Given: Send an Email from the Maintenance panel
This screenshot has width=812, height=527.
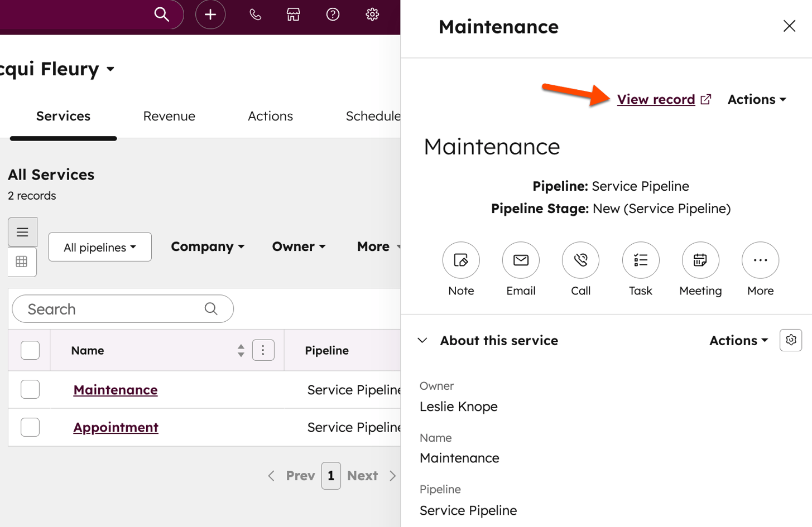Looking at the screenshot, I should pyautogui.click(x=520, y=260).
